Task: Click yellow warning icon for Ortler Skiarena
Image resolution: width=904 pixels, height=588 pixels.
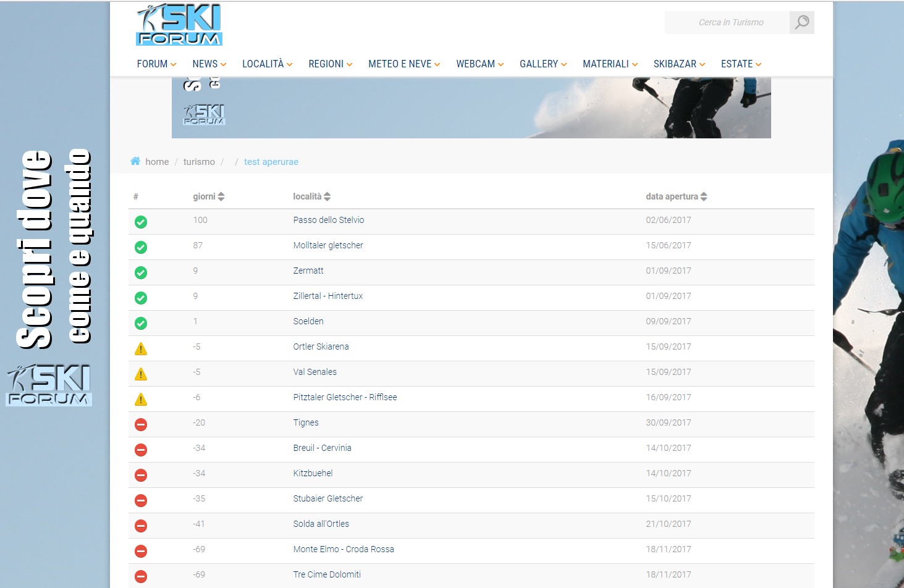Action: click(141, 349)
